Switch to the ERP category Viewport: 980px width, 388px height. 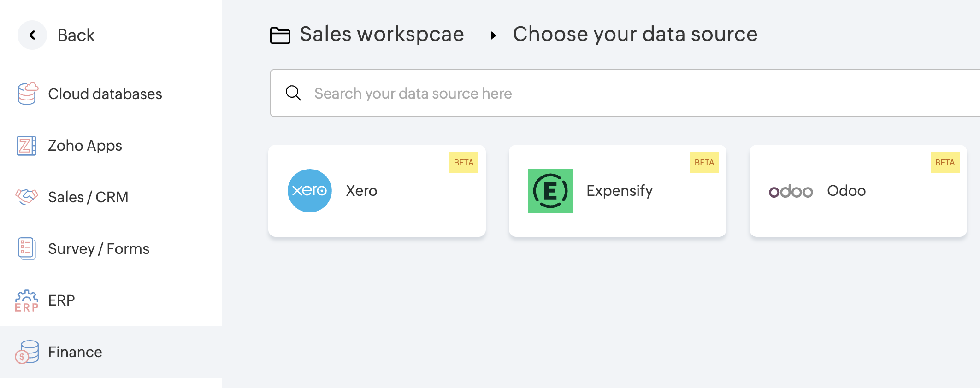(61, 300)
